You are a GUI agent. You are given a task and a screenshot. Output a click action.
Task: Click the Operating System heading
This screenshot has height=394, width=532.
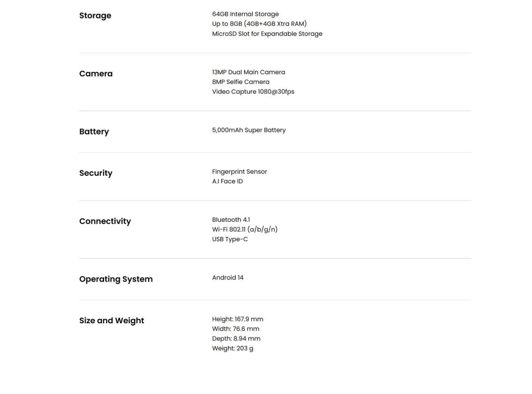pyautogui.click(x=116, y=279)
